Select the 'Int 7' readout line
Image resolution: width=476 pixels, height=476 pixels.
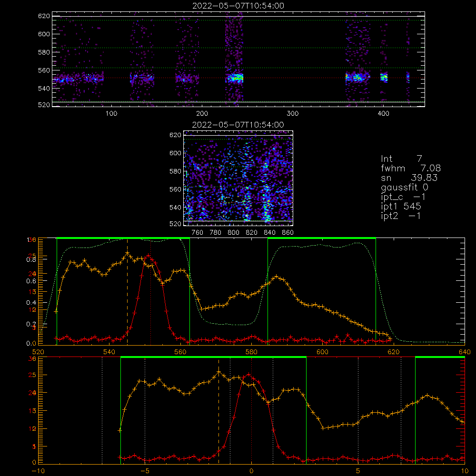(401, 159)
